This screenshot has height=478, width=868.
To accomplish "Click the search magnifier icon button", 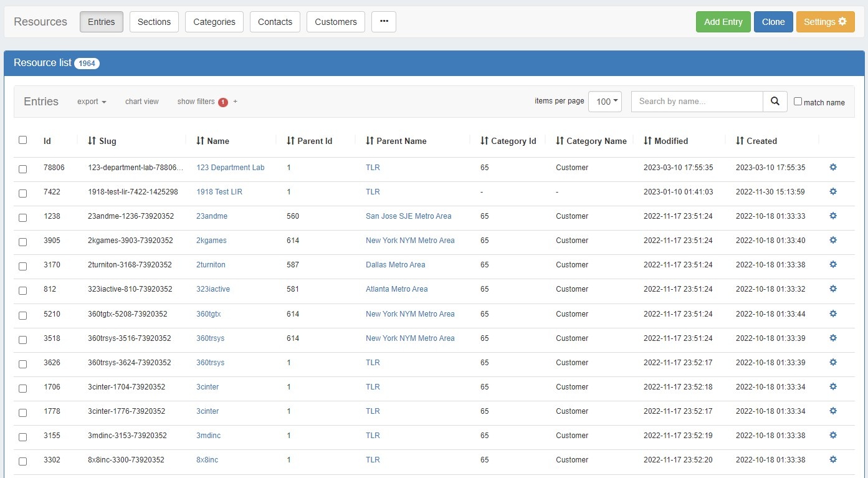I will click(x=775, y=102).
